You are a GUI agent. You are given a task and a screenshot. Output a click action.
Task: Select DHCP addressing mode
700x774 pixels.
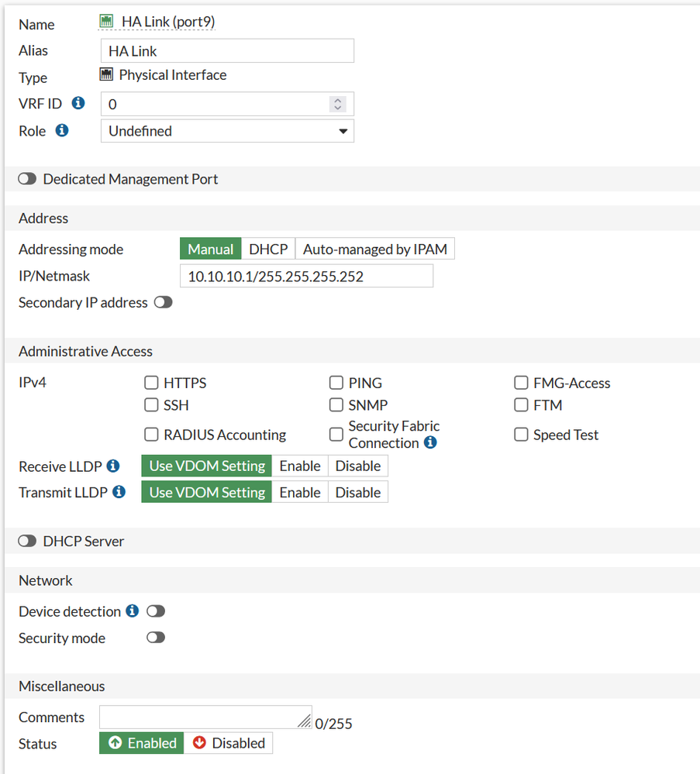(x=268, y=249)
